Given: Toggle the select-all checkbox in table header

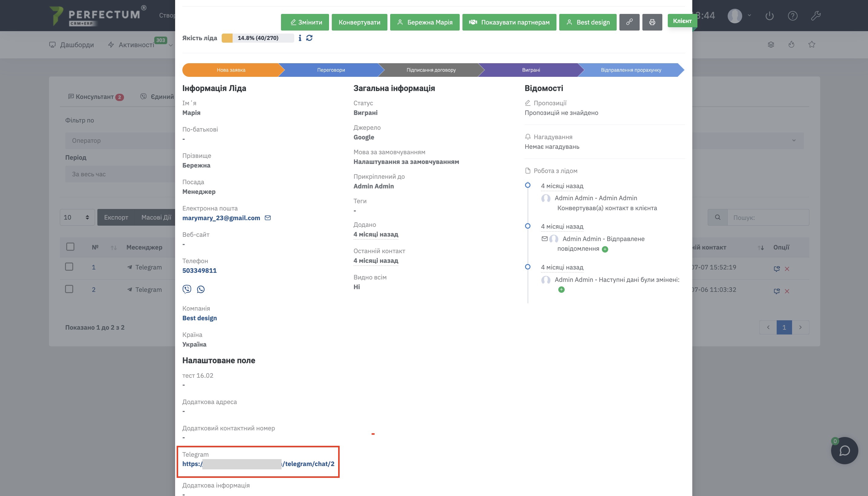Looking at the screenshot, I should coord(70,246).
